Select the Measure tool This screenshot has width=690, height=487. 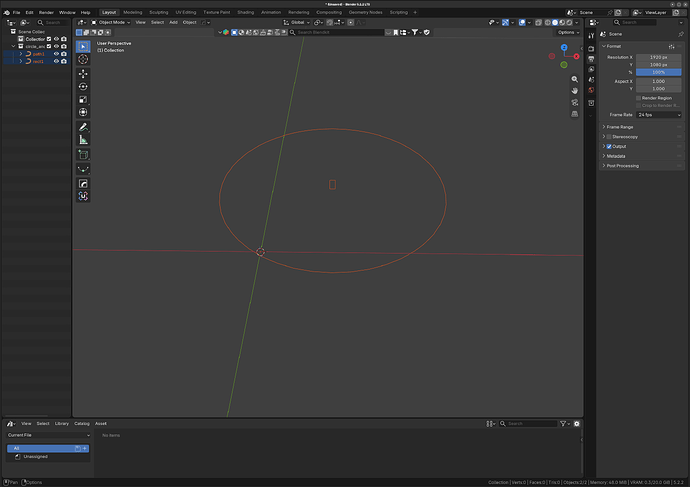(83, 140)
